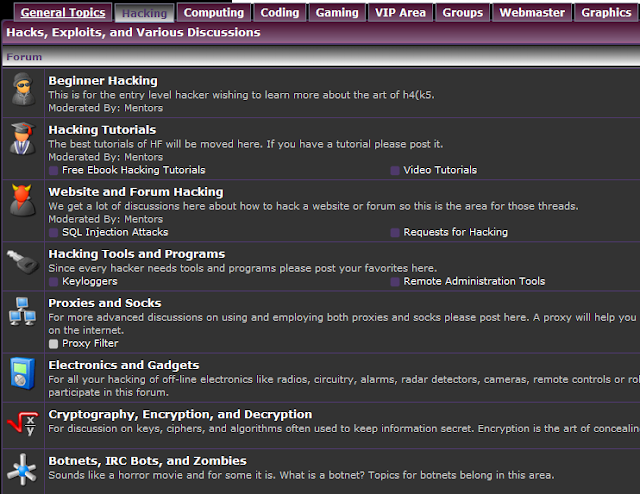Viewport: 640px width, 494px height.
Task: Click the red devil Website Hacking icon
Action: [x=22, y=200]
